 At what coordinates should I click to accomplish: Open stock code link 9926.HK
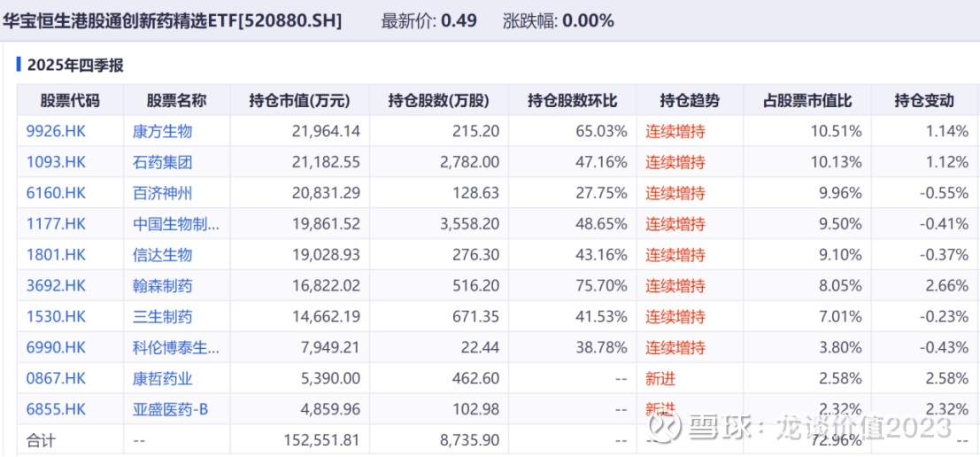(57, 132)
